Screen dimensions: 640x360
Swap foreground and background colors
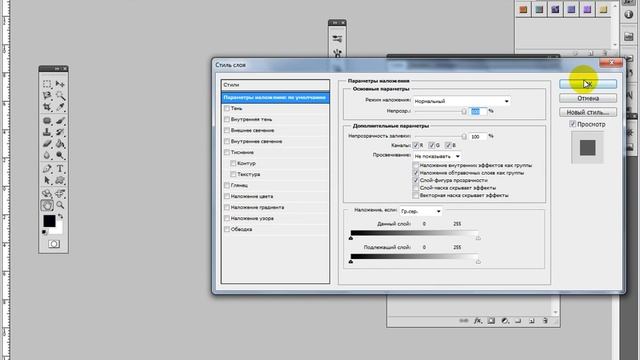[60, 216]
